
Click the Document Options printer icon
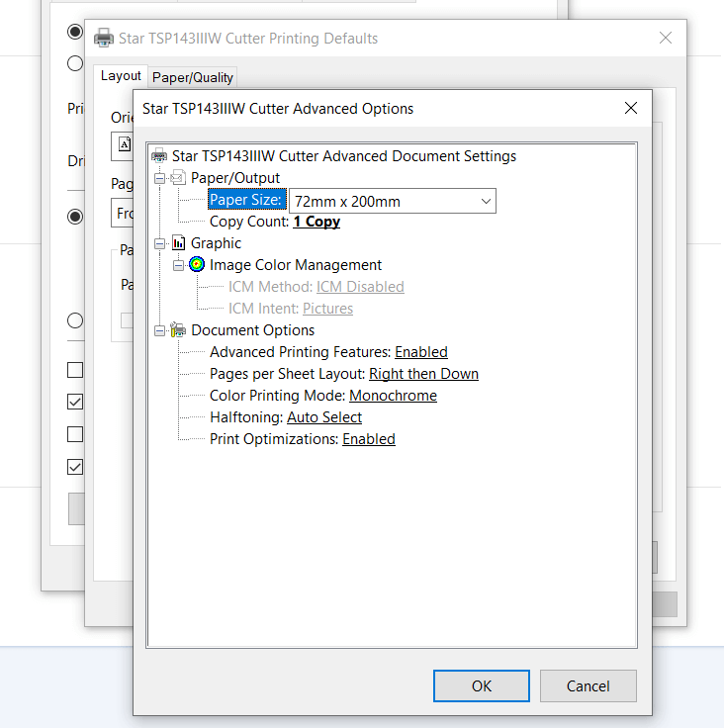click(178, 330)
